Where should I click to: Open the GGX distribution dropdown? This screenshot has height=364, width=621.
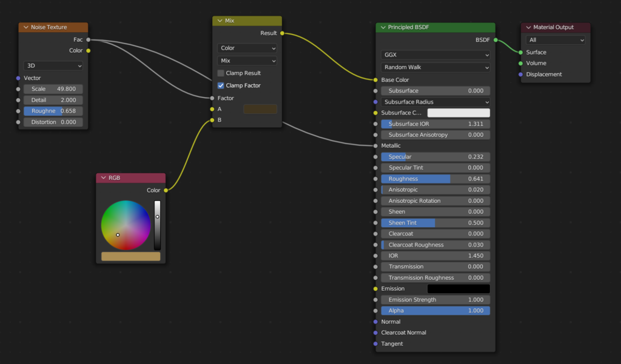tap(435, 55)
